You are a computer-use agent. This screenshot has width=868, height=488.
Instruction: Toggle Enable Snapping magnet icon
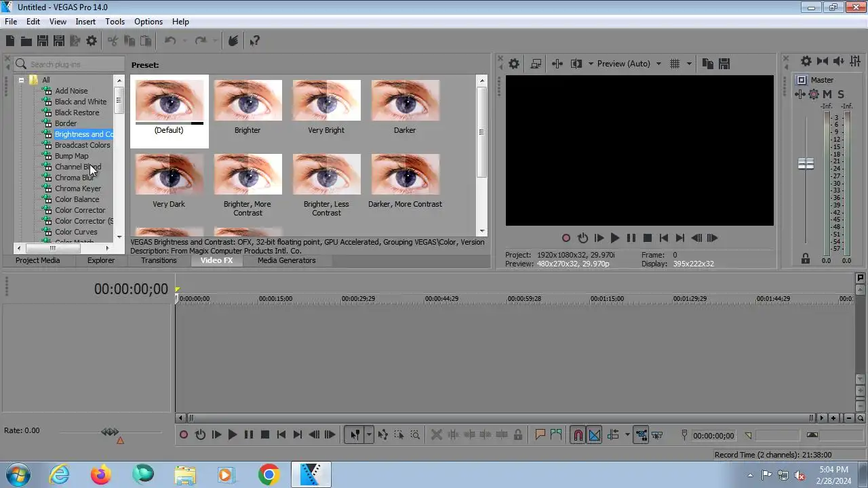point(578,435)
